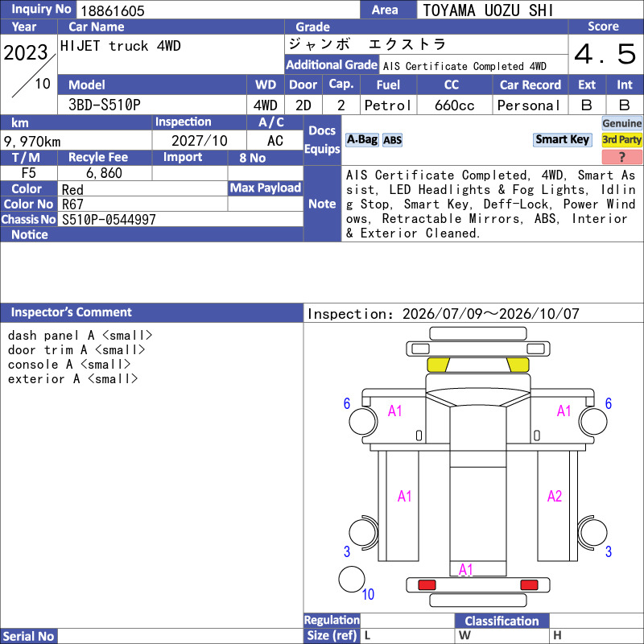Click the right front wheel circle
Viewport: 644px width, 644px height.
tap(593, 421)
